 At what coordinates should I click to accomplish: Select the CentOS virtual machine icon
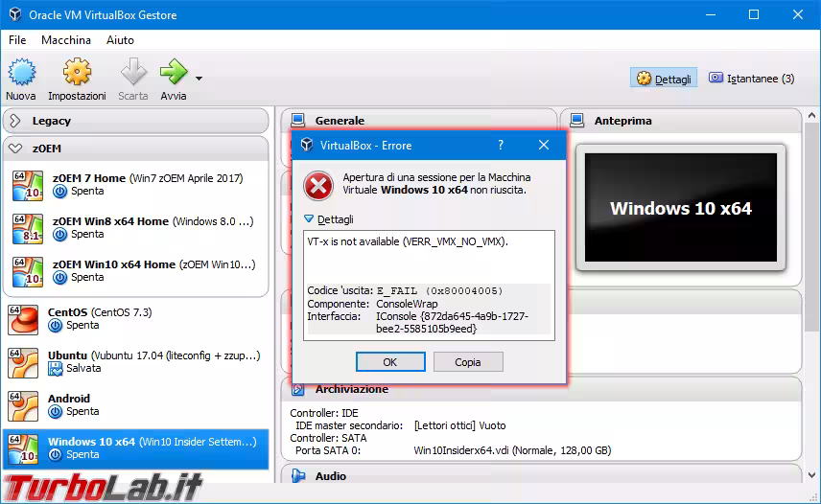pos(25,319)
